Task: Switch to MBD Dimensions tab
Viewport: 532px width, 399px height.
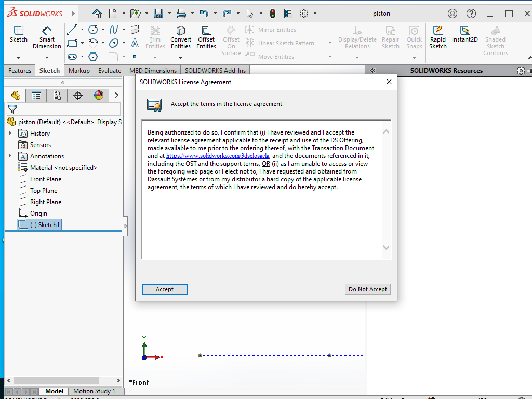Action: (x=153, y=71)
